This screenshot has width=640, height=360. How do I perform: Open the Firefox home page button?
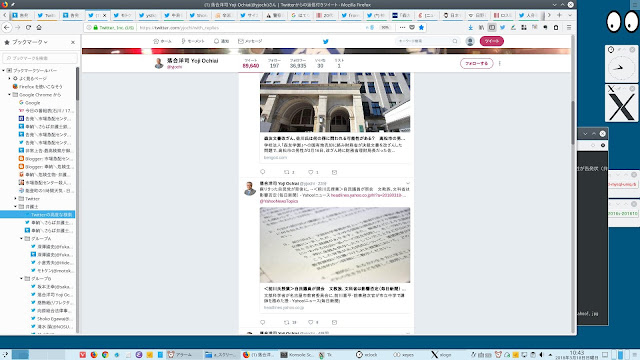[39, 27]
